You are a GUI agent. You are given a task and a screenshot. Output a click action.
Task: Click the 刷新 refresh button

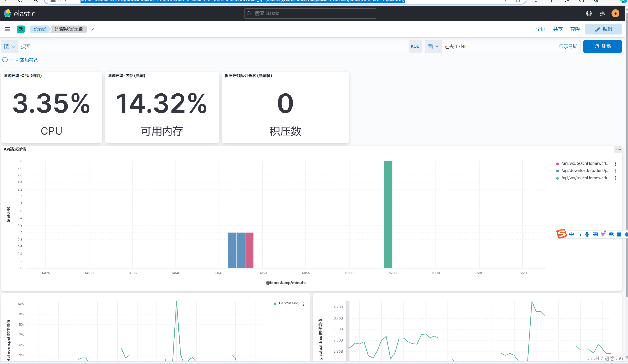602,46
